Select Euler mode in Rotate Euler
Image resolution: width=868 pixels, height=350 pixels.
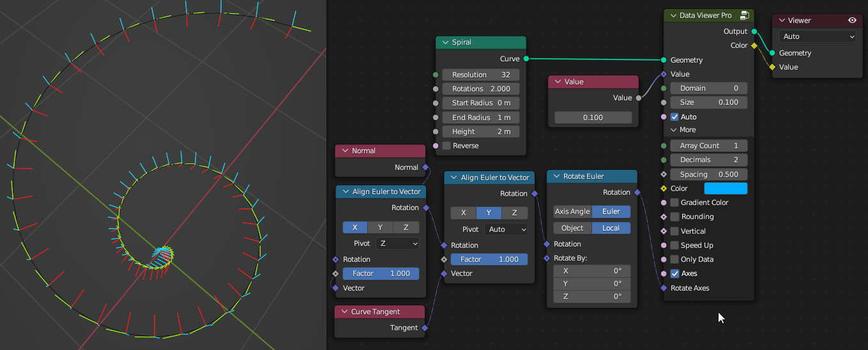611,211
